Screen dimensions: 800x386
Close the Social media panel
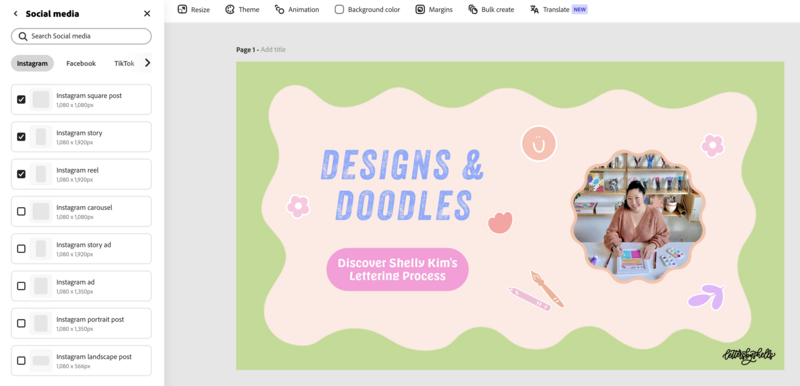pyautogui.click(x=147, y=14)
